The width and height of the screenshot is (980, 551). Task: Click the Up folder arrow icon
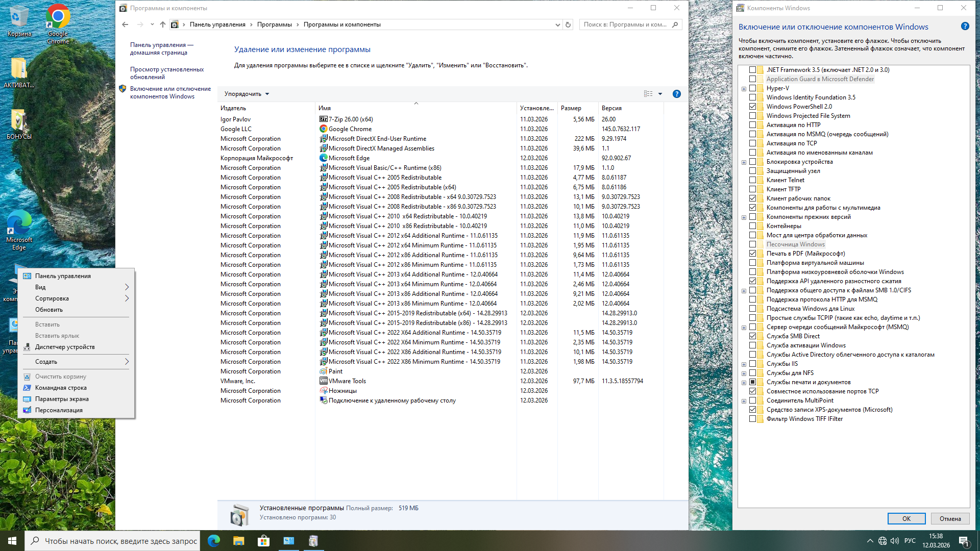(162, 24)
